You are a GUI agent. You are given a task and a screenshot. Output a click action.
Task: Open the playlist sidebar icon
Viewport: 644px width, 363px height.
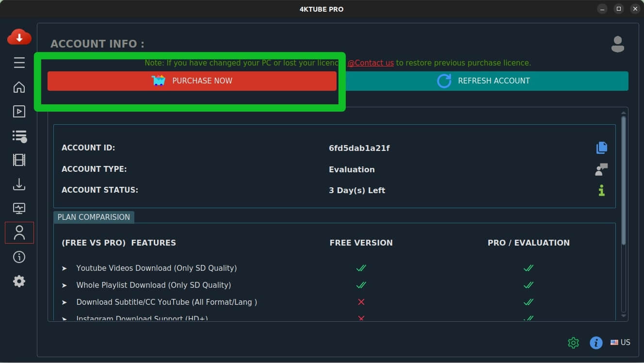pos(19,136)
